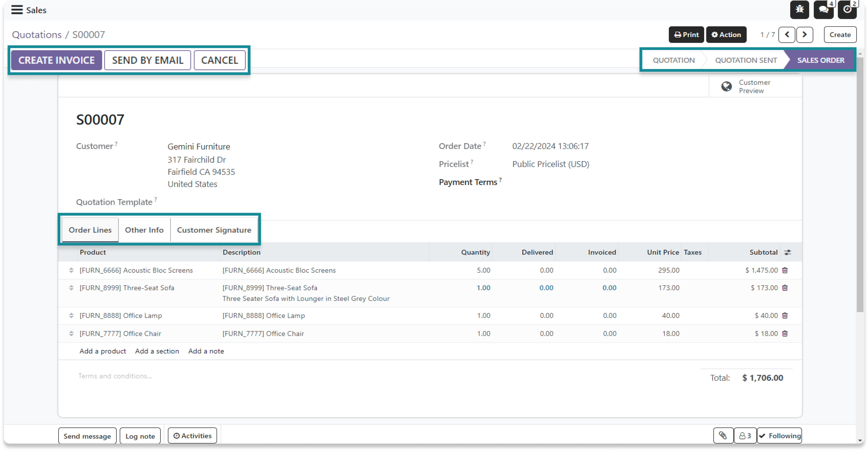868x451 pixels.
Task: Open the hamburger main menu
Action: coord(17,10)
